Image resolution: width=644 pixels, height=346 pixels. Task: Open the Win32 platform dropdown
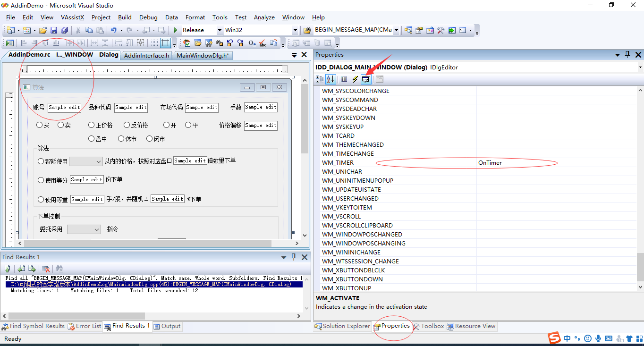(x=295, y=30)
